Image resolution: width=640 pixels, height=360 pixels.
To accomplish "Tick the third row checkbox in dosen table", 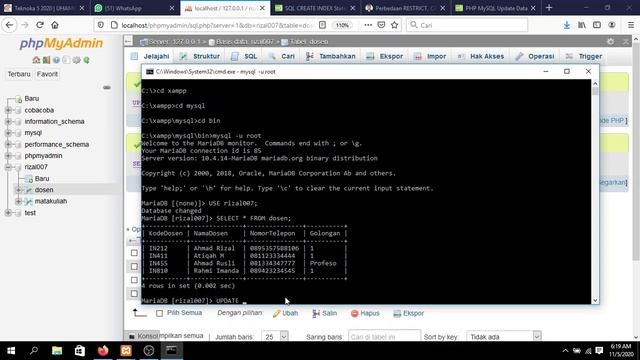I will pyautogui.click(x=134, y=280).
